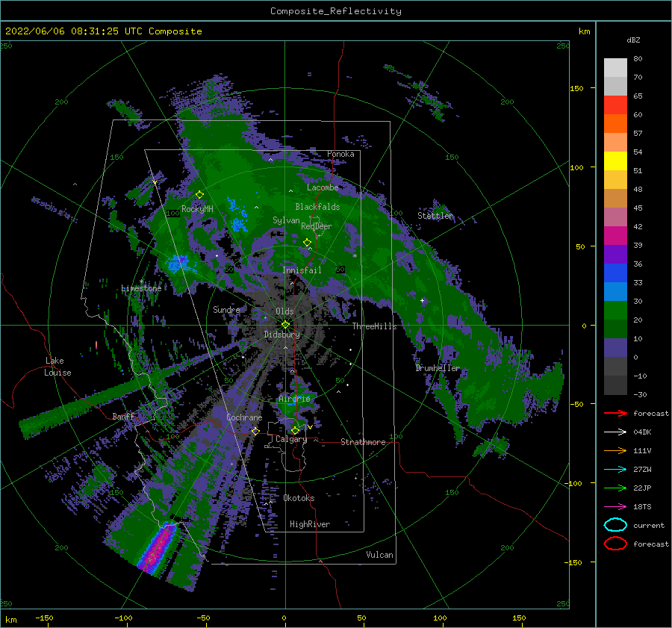Click the HighRiver city label
The width and height of the screenshot is (672, 628).
310,524
